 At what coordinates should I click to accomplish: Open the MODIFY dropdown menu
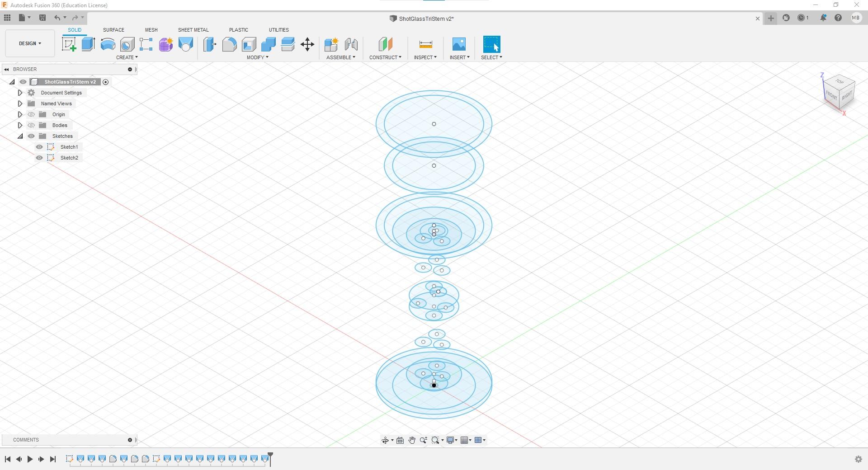click(257, 57)
